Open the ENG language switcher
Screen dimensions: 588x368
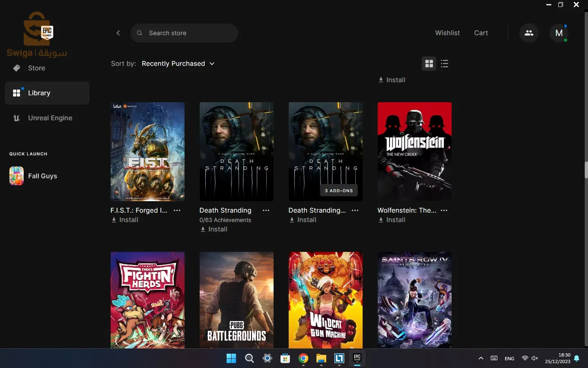coord(509,359)
